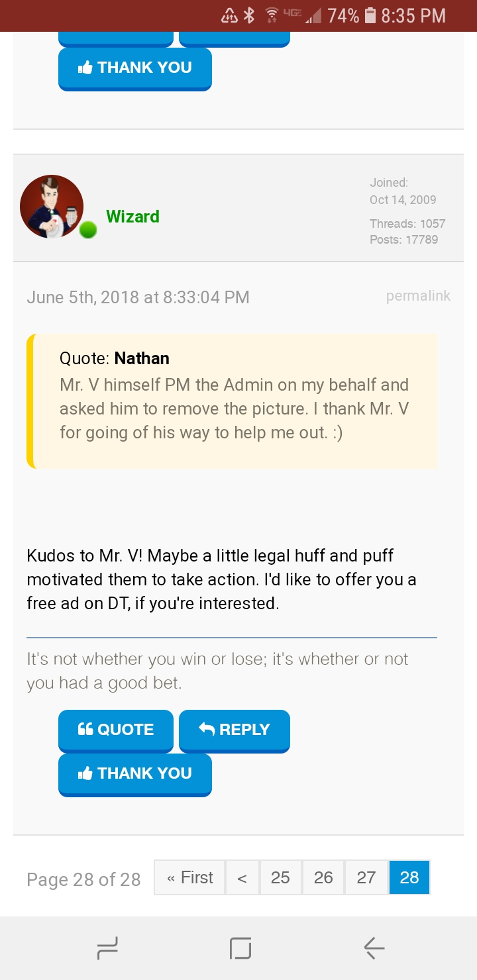
Task: Select current page 28
Action: tap(409, 877)
